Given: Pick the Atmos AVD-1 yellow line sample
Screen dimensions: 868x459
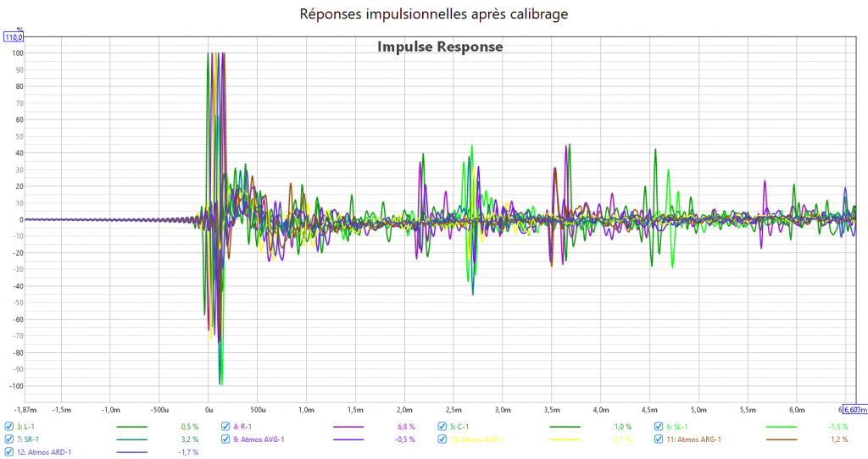Looking at the screenshot, I should point(565,440).
